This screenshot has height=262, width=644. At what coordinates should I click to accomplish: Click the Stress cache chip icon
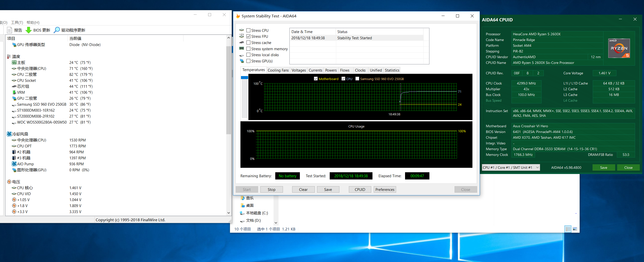click(x=241, y=43)
